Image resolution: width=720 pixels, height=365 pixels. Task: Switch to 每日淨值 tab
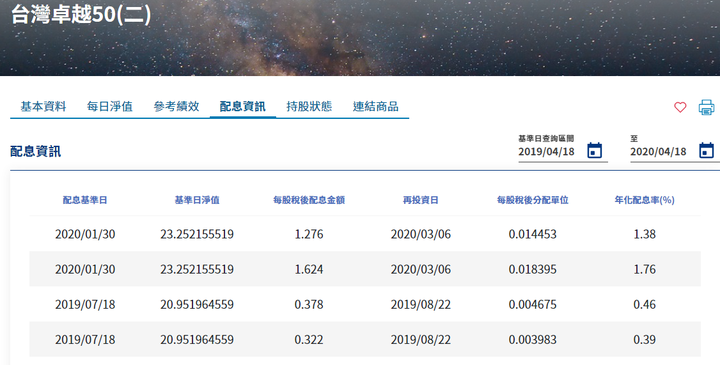(x=110, y=107)
